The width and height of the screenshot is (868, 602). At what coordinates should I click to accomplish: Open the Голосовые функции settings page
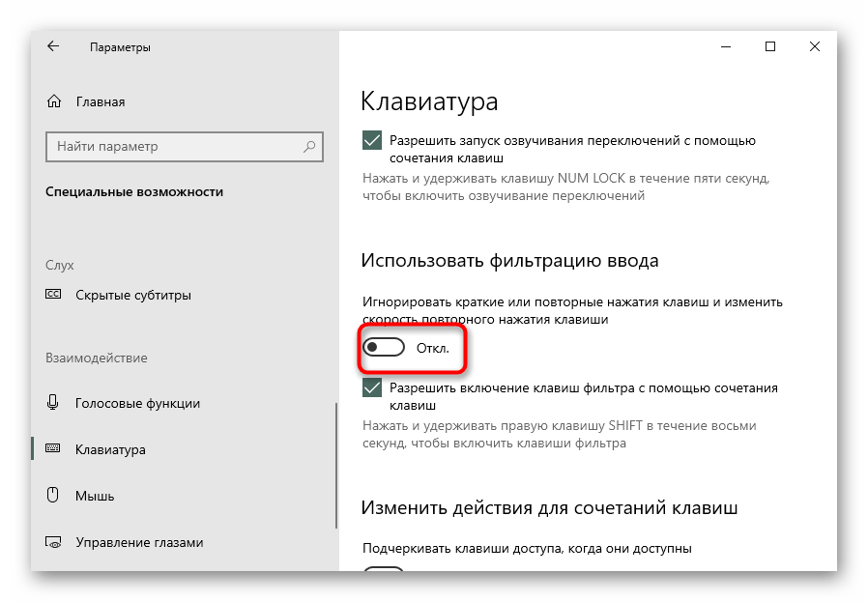click(137, 403)
